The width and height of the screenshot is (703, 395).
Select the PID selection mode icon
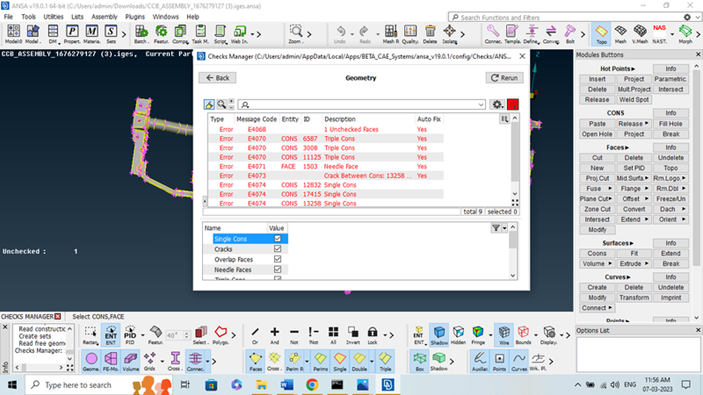(x=130, y=335)
